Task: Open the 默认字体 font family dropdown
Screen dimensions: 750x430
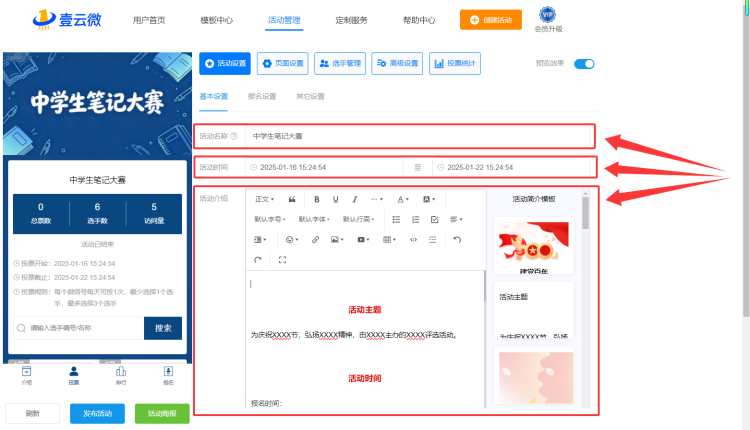Action: point(314,220)
